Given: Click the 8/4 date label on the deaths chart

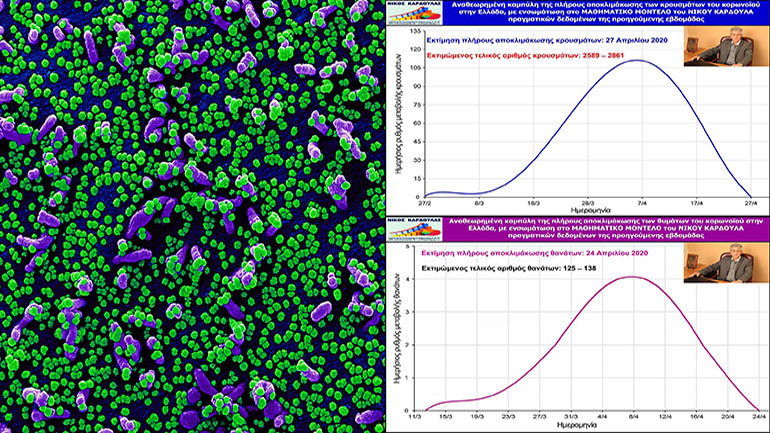Looking at the screenshot, I should tap(632, 415).
